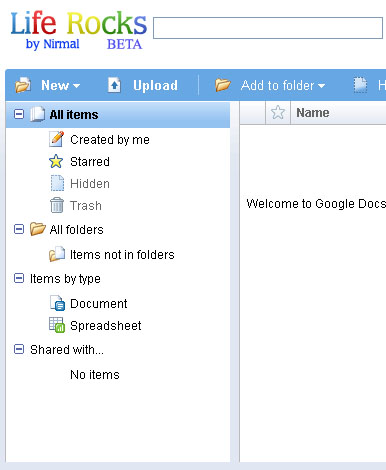Filter by Document type
The width and height of the screenshot is (386, 470).
click(99, 304)
